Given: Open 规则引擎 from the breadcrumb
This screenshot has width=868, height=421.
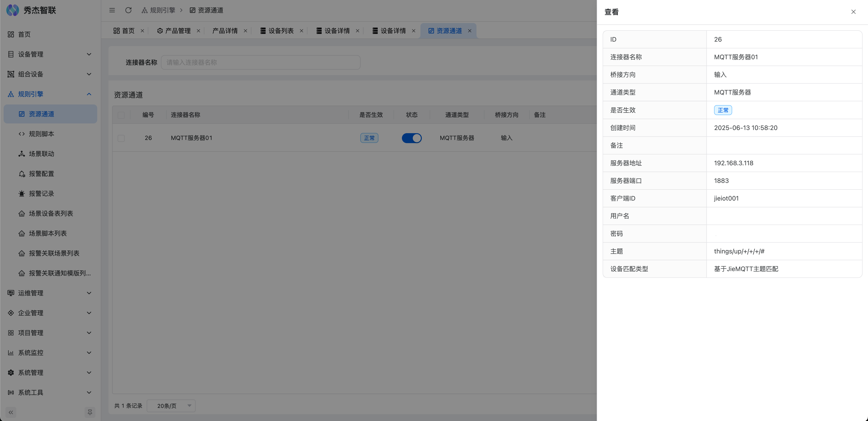Looking at the screenshot, I should (x=162, y=10).
